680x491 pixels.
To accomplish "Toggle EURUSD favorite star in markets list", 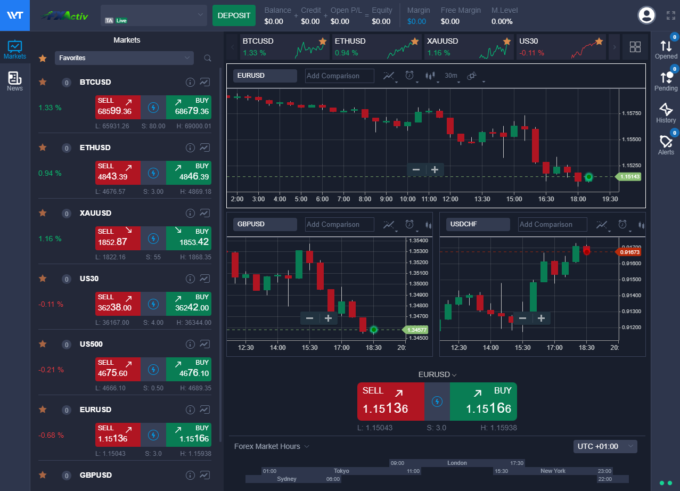I will 42,409.
